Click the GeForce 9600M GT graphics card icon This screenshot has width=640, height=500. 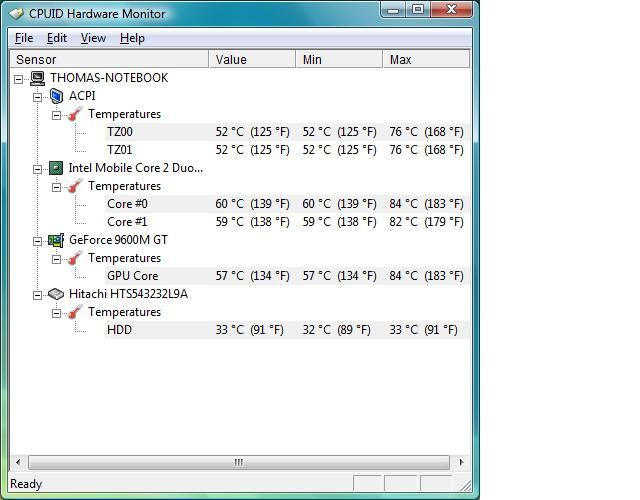coord(56,240)
